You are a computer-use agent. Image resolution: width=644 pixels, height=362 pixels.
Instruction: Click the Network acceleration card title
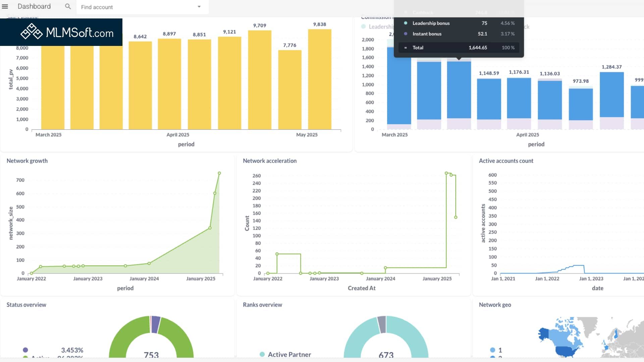270,161
